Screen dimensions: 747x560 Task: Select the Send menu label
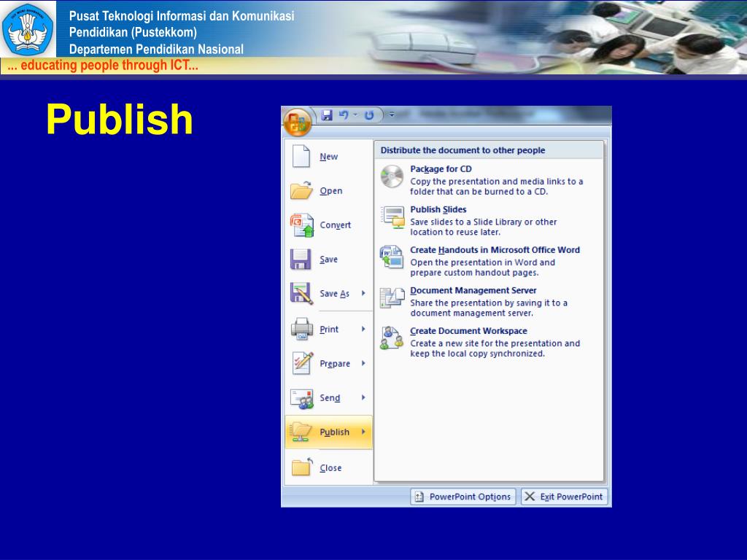point(330,397)
